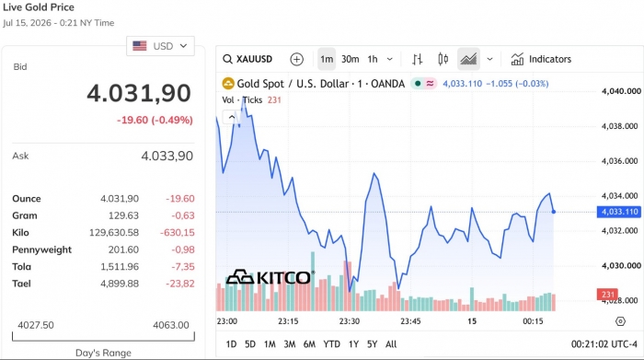The width and height of the screenshot is (644, 360).
Task: Click the 4,033.110 price label
Action: click(x=619, y=212)
